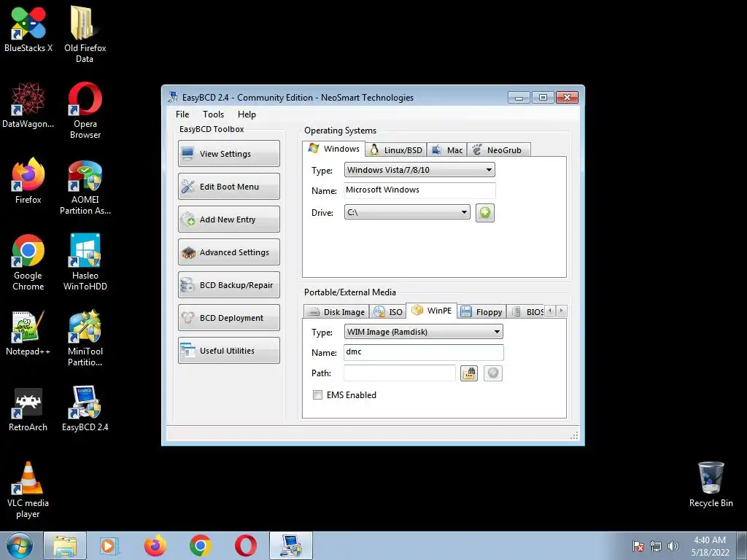The width and height of the screenshot is (747, 560).
Task: Switch to the NeoGrub tab
Action: (499, 150)
